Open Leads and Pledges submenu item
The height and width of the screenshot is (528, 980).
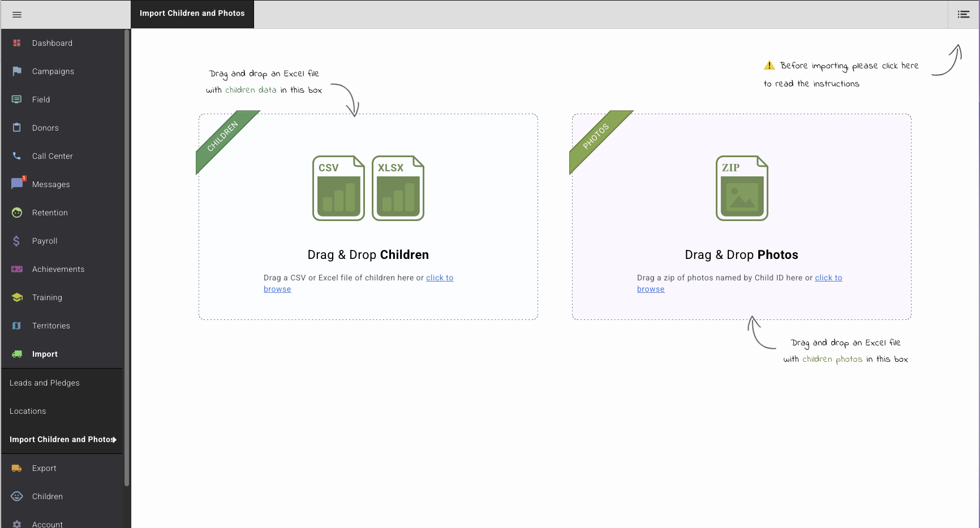click(62, 383)
